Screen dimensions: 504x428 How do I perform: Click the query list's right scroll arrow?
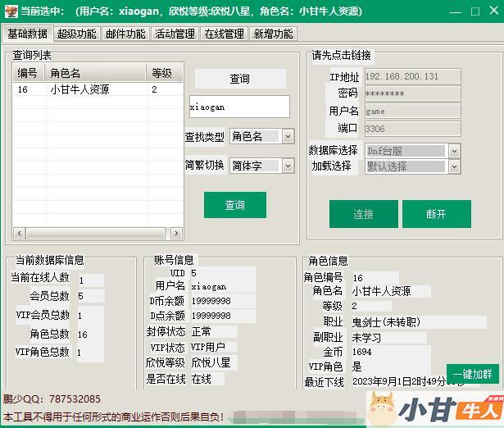[x=178, y=234]
